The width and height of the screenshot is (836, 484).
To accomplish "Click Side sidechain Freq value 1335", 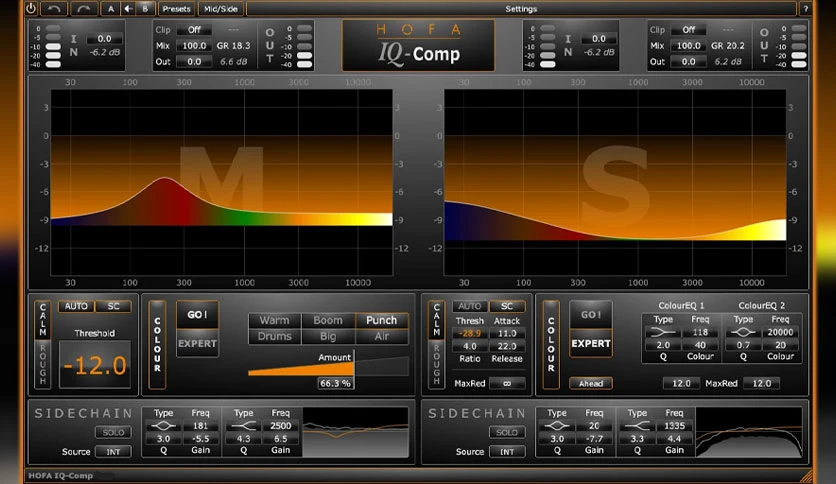I will [x=674, y=426].
